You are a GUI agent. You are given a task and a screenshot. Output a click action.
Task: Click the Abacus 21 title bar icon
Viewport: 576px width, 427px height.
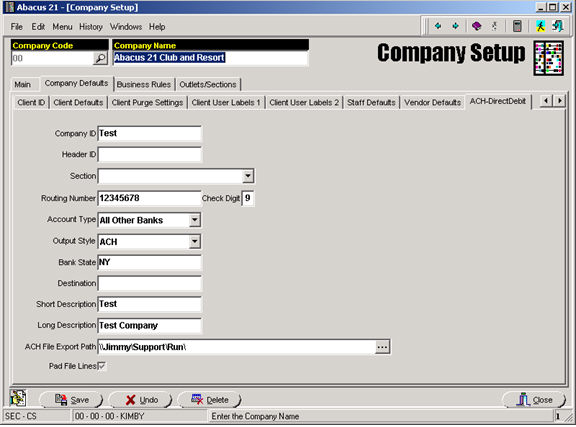point(9,7)
